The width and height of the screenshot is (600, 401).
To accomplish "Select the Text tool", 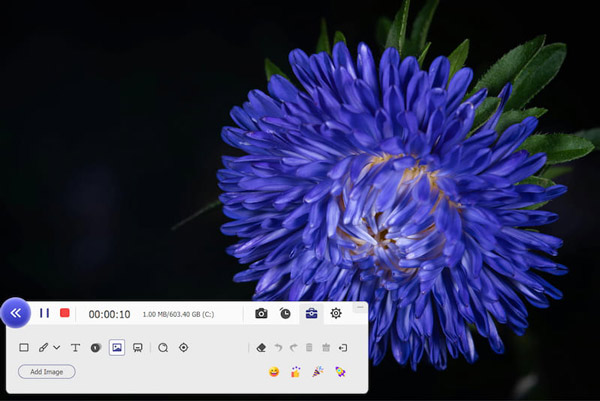I will point(75,347).
